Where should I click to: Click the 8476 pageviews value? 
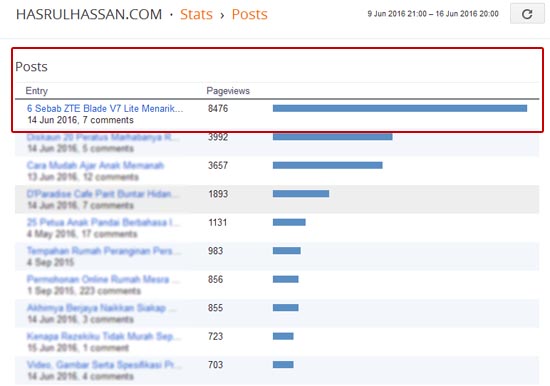point(218,108)
